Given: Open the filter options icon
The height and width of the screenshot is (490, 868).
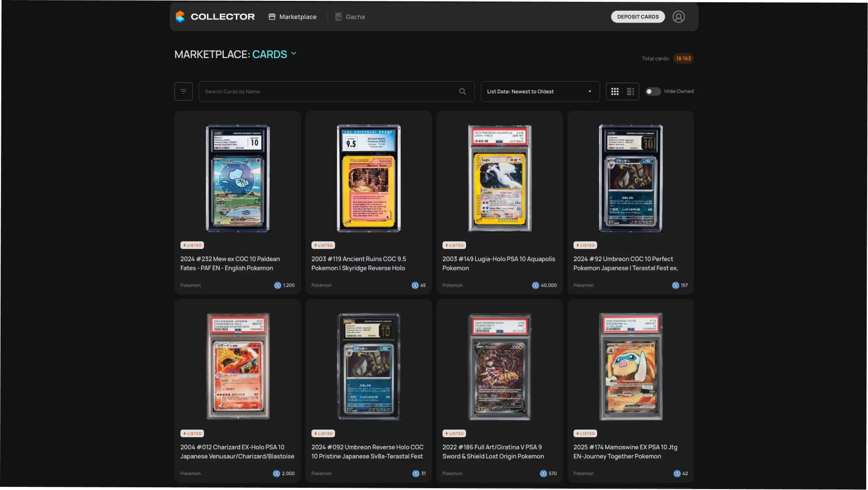Looking at the screenshot, I should [x=183, y=92].
